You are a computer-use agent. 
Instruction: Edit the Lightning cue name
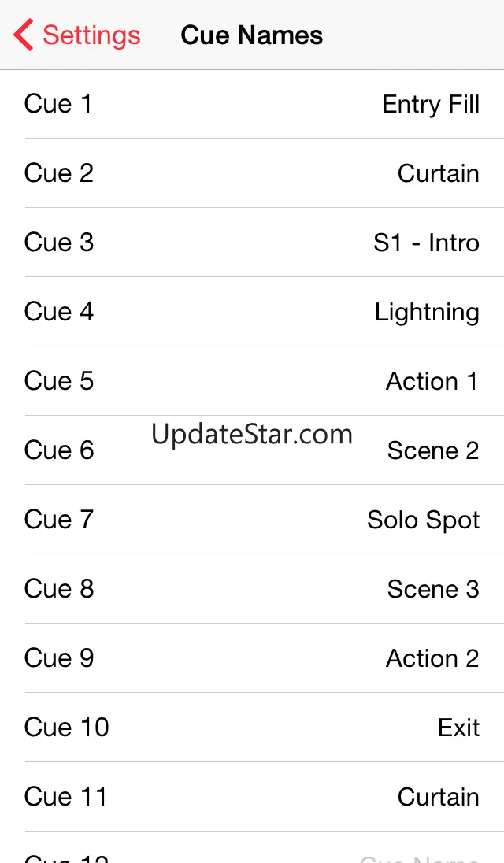(x=426, y=313)
